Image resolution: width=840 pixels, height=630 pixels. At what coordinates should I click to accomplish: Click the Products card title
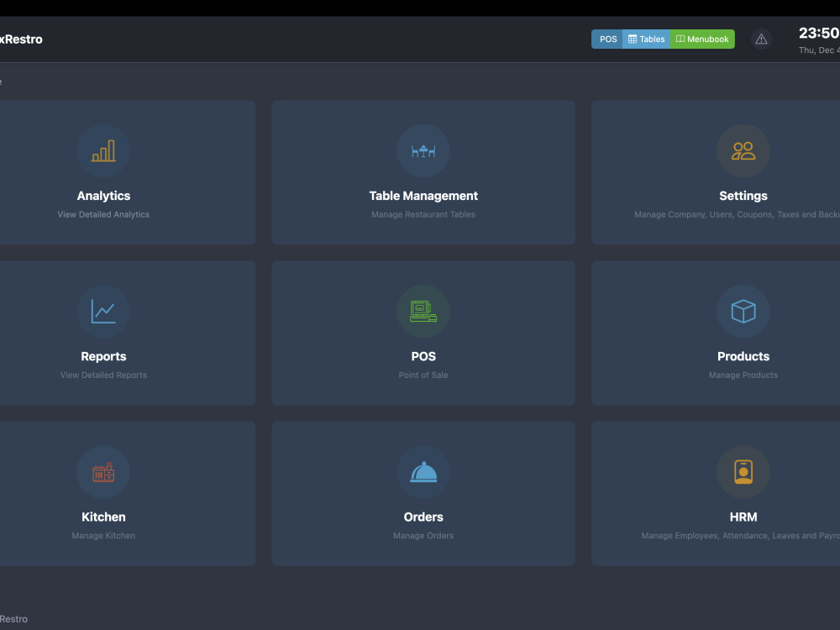tap(743, 356)
